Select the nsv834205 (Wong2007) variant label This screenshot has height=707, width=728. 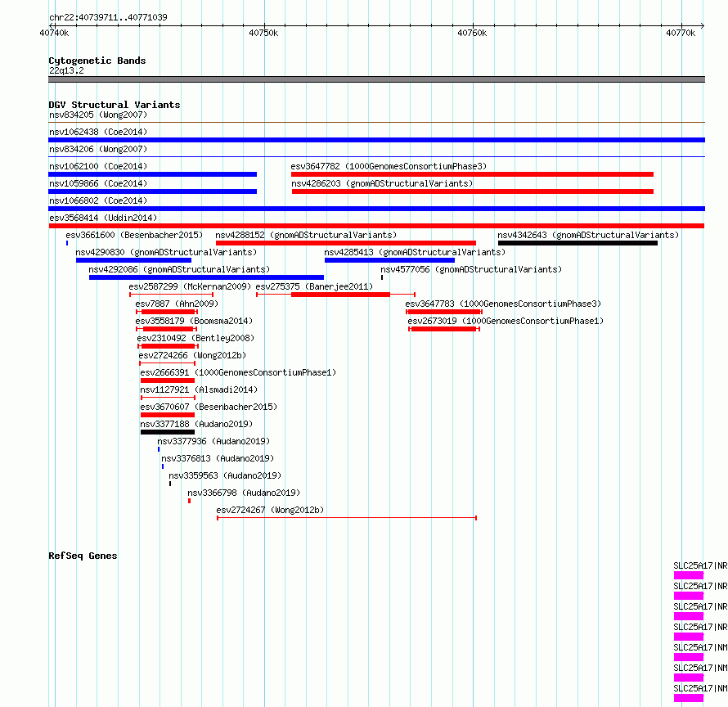pos(98,115)
